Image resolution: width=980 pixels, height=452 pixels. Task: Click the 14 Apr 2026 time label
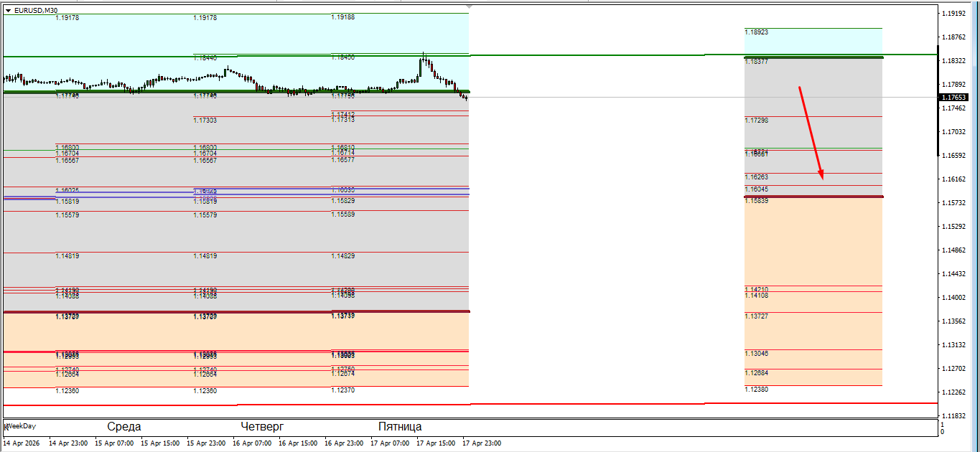tap(22, 443)
